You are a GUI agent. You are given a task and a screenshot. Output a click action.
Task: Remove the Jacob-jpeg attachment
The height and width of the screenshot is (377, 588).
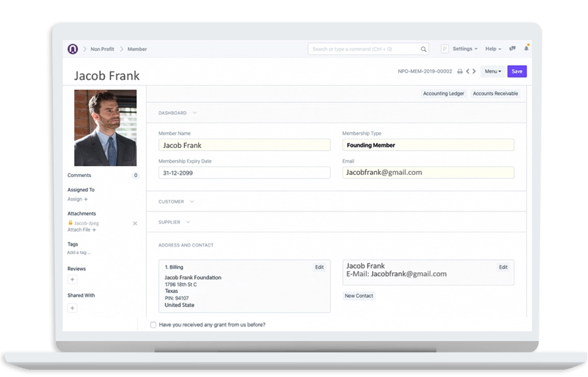tap(135, 223)
